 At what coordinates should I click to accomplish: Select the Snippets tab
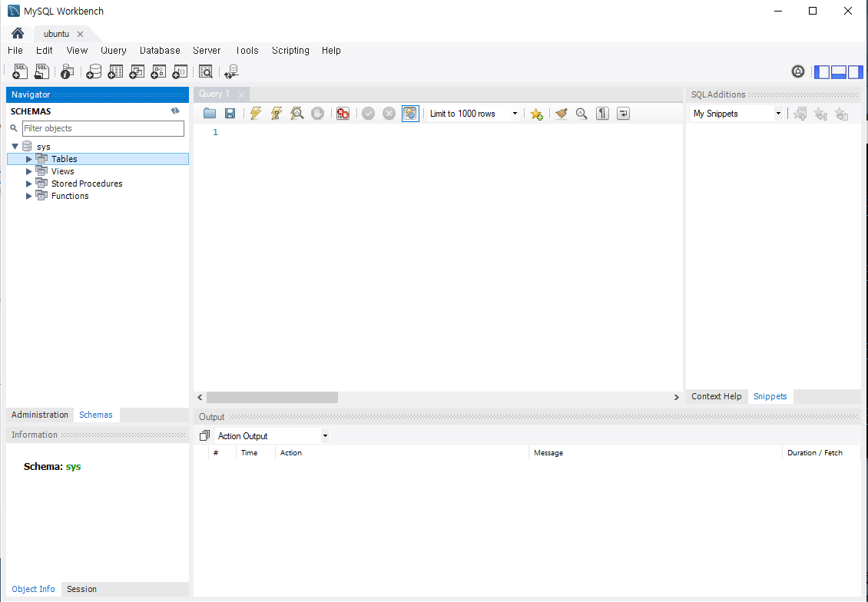click(x=770, y=396)
